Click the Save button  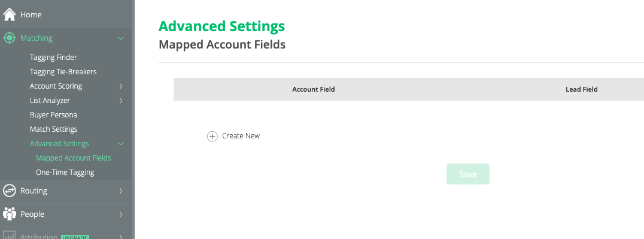pyautogui.click(x=468, y=174)
